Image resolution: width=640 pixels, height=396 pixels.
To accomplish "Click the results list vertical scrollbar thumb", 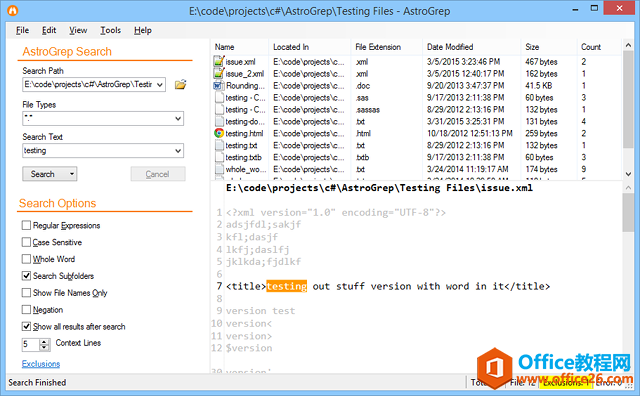I will tap(628, 100).
